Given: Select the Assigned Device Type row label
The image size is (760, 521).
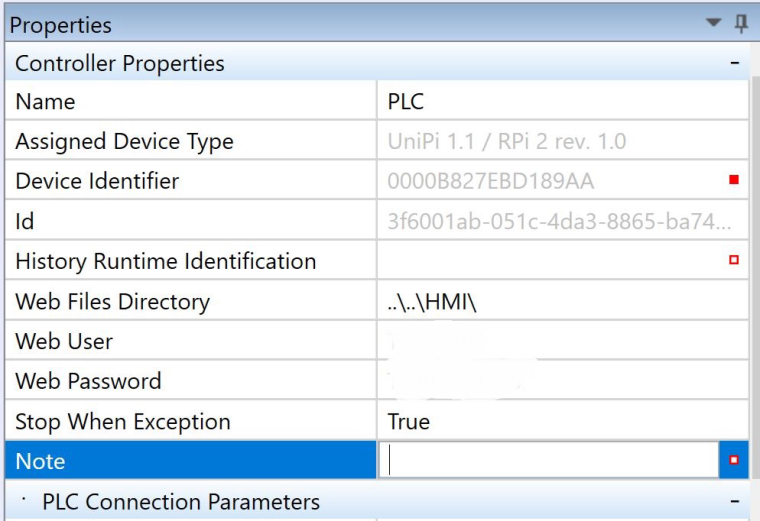Looking at the screenshot, I should [124, 141].
